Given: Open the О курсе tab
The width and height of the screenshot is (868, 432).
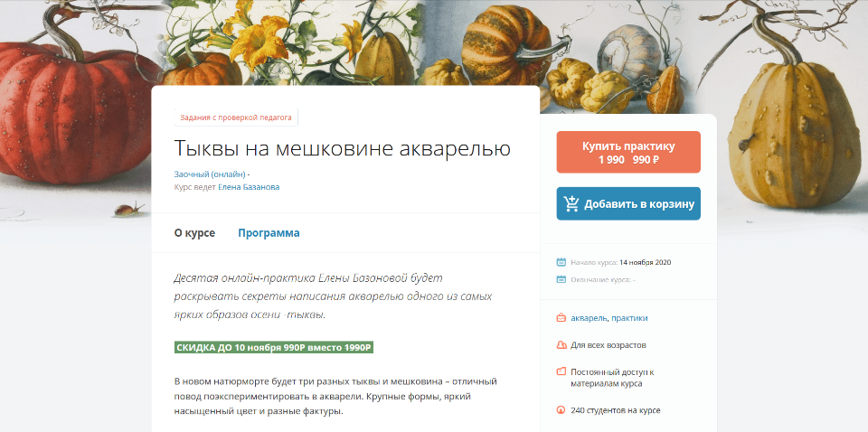Looking at the screenshot, I should [194, 233].
